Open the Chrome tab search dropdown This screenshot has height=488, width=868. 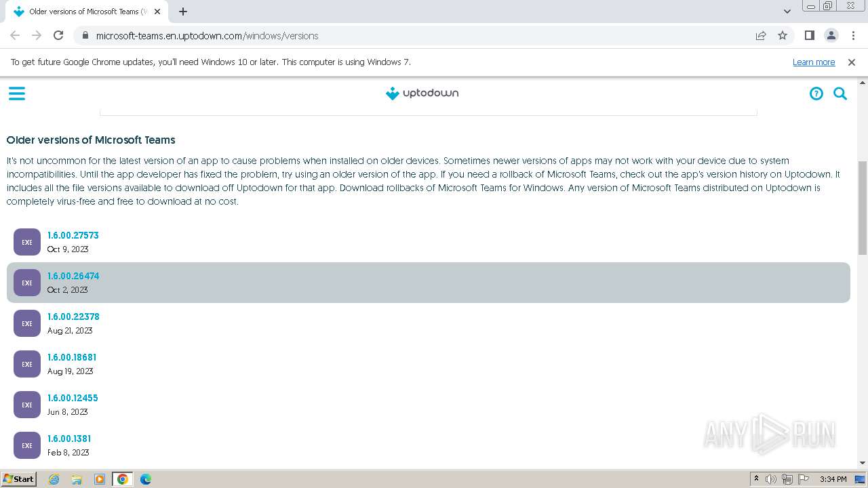click(x=787, y=12)
